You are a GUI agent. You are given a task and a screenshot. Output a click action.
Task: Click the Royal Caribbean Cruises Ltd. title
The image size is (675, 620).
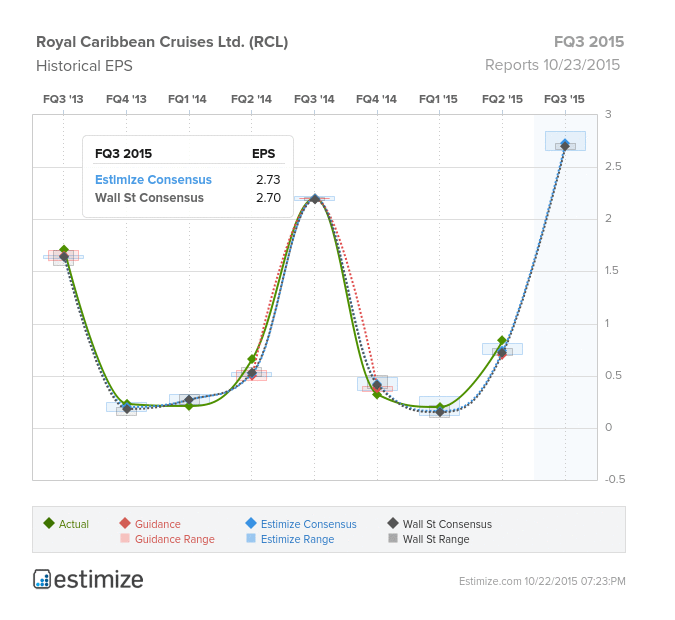162,42
